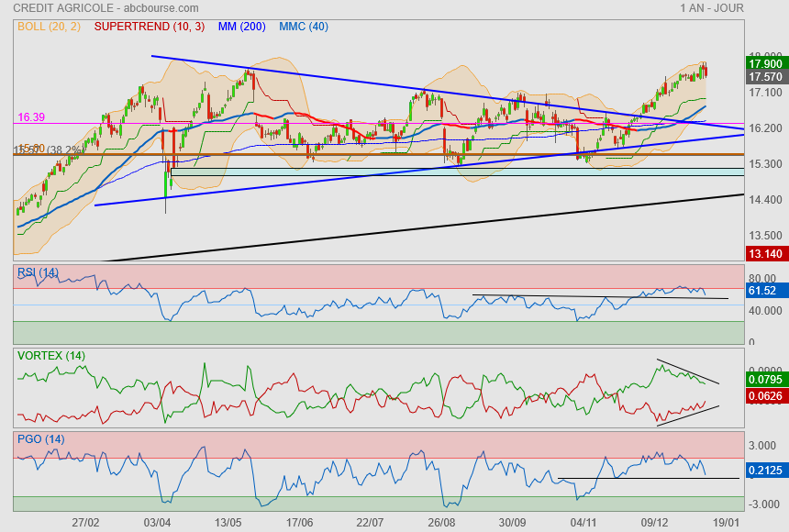Viewport: 789px width, 532px height.
Task: Click the 13/05 date on time axis
Action: [228, 521]
